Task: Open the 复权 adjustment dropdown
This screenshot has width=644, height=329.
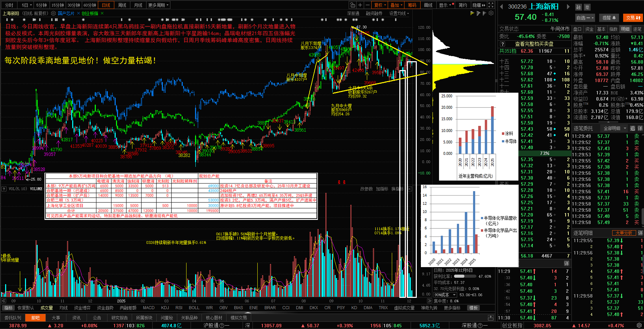Action: (380, 5)
